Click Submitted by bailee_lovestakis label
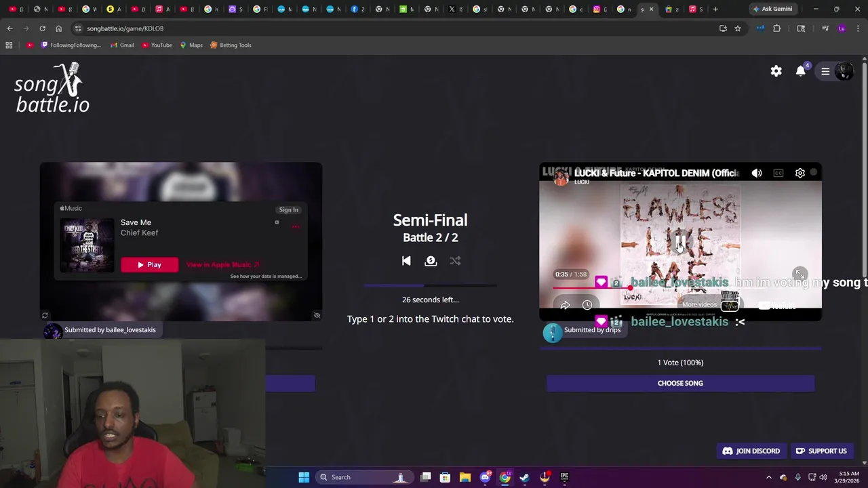This screenshot has width=868, height=488. click(110, 330)
